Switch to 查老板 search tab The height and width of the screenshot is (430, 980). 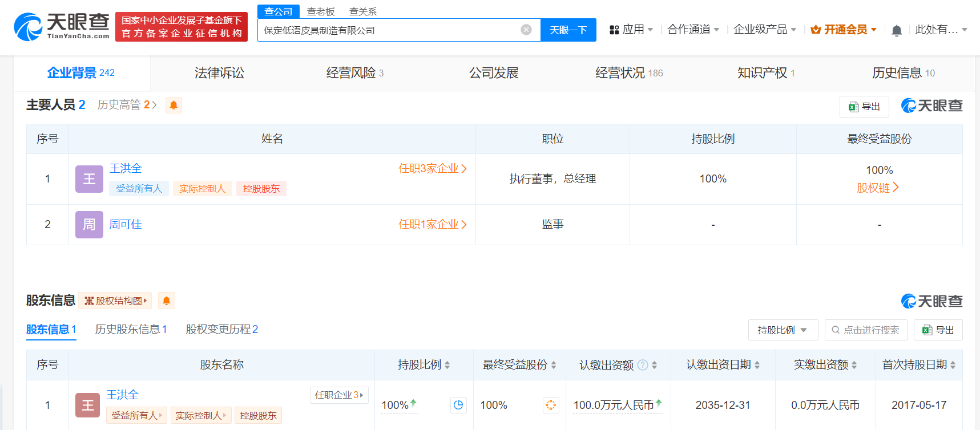coord(321,11)
